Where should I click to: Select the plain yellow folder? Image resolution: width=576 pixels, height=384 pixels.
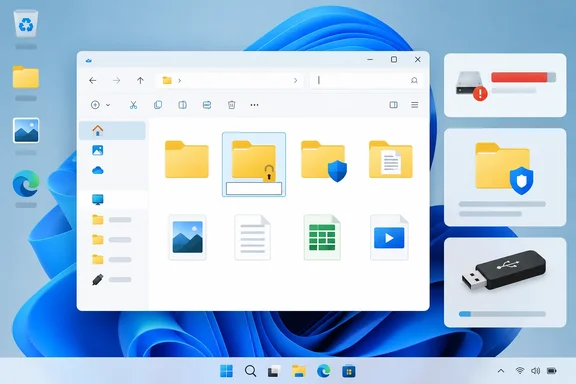coord(187,159)
